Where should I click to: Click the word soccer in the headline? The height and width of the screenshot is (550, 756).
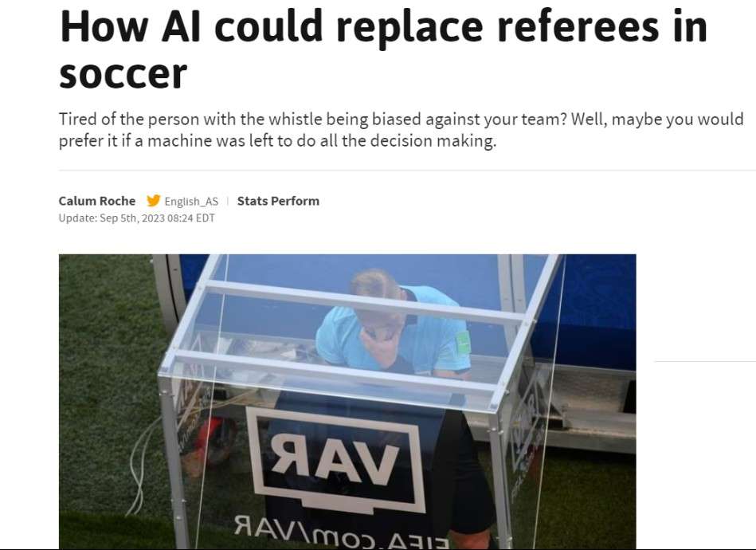tap(123, 73)
